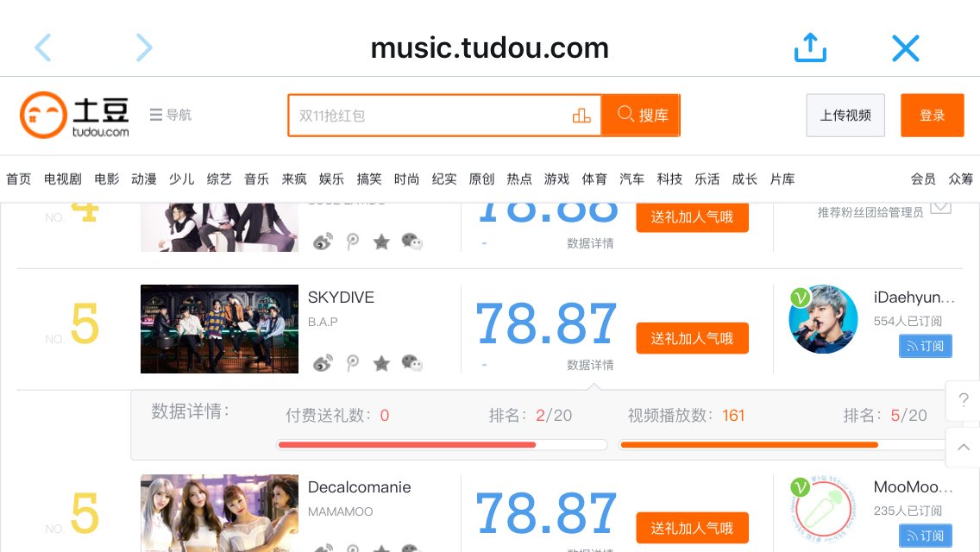Click the ranking chart icon in search box
980x552 pixels.
[581, 115]
